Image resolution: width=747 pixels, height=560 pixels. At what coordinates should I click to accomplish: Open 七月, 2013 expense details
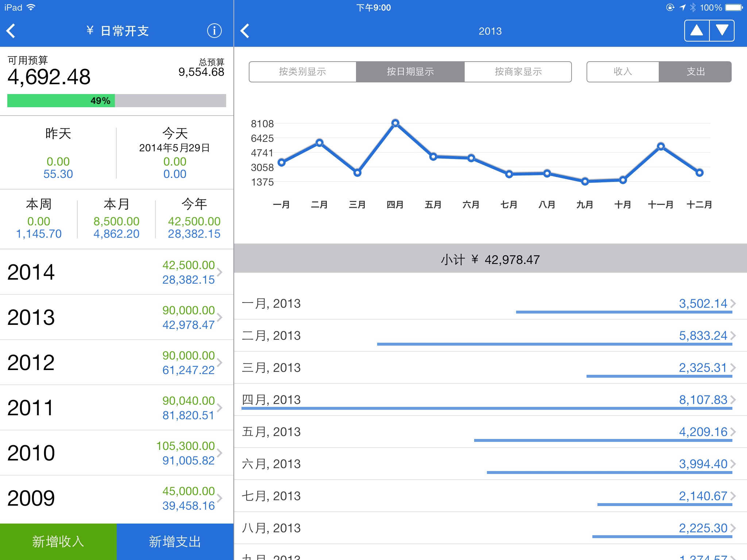tap(490, 496)
